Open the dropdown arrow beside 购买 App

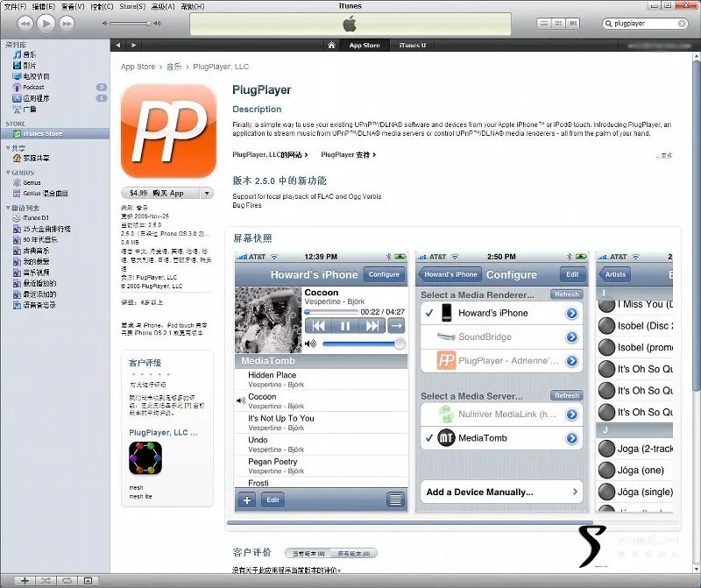pyautogui.click(x=207, y=193)
